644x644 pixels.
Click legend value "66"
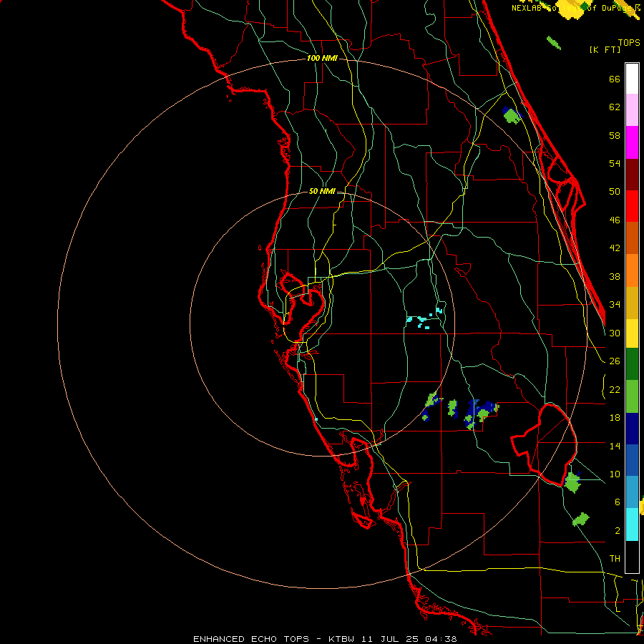point(615,79)
